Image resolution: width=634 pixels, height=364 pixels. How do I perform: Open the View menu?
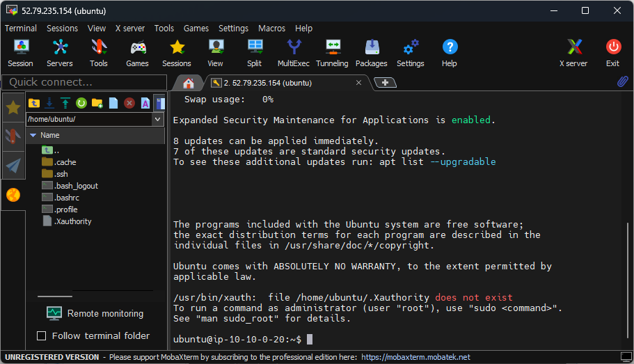[x=97, y=29]
